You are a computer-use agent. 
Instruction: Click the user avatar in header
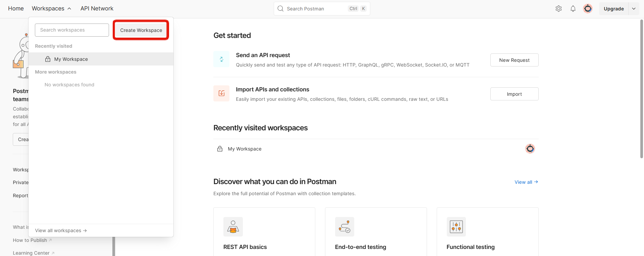[588, 9]
